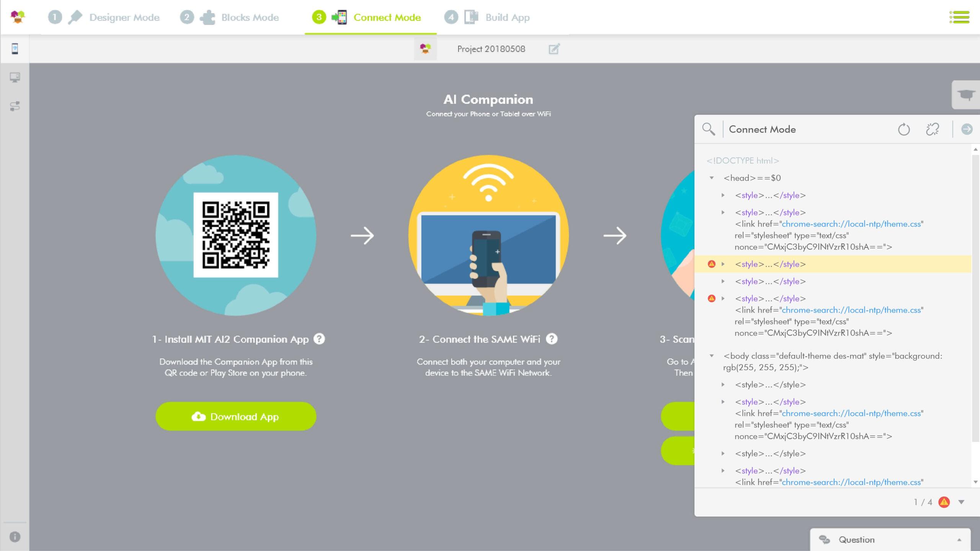Click the broken link icon in inspector panel

pyautogui.click(x=932, y=129)
